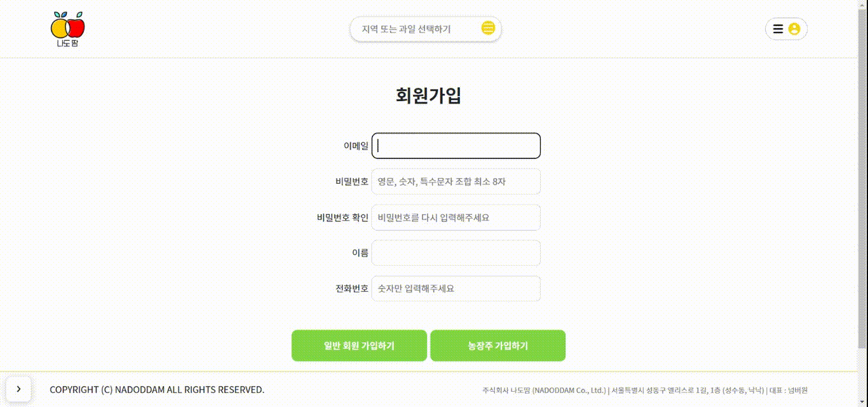Screen dimensions: 868x407
Task: Click the scrollbar down arrow
Action: click(x=863, y=401)
